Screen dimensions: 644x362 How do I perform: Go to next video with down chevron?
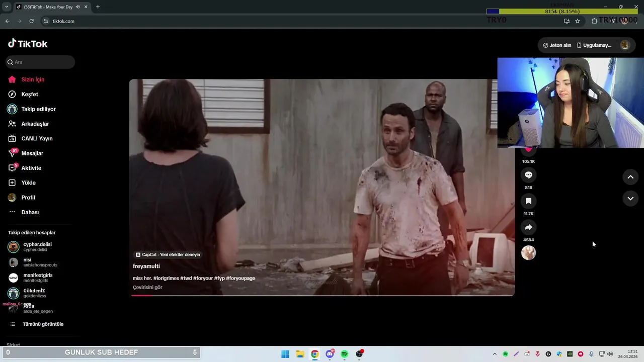630,199
